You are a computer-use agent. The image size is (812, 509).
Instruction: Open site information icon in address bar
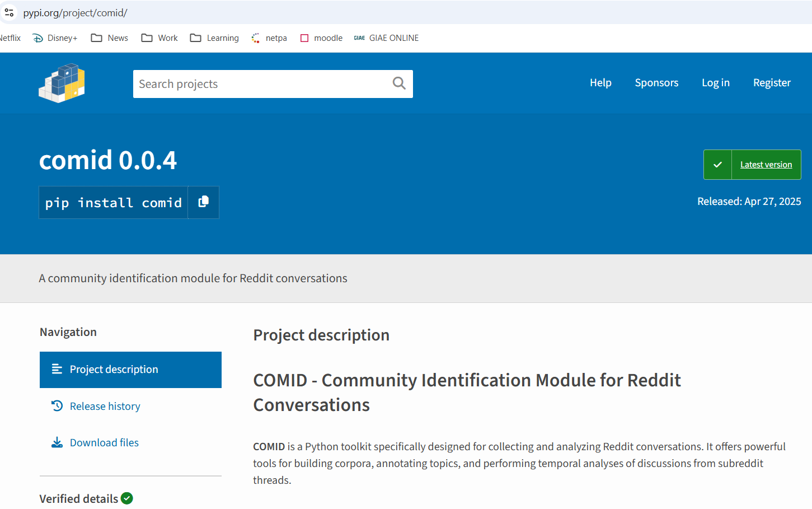[10, 12]
